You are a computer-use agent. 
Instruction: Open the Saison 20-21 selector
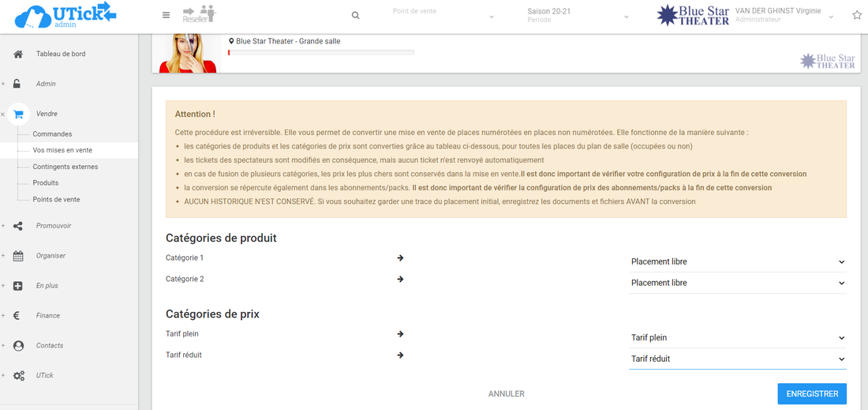[x=578, y=15]
